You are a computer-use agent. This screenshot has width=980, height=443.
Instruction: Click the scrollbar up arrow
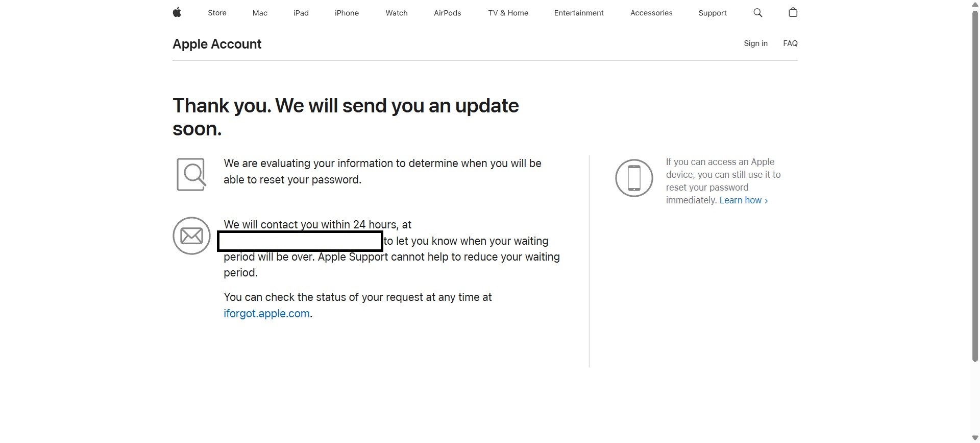point(975,4)
